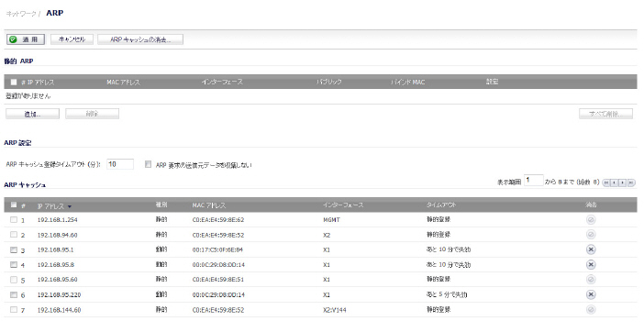
Task: Click MAC address 00:17:C5:0F:6E:84
Action: point(217,250)
